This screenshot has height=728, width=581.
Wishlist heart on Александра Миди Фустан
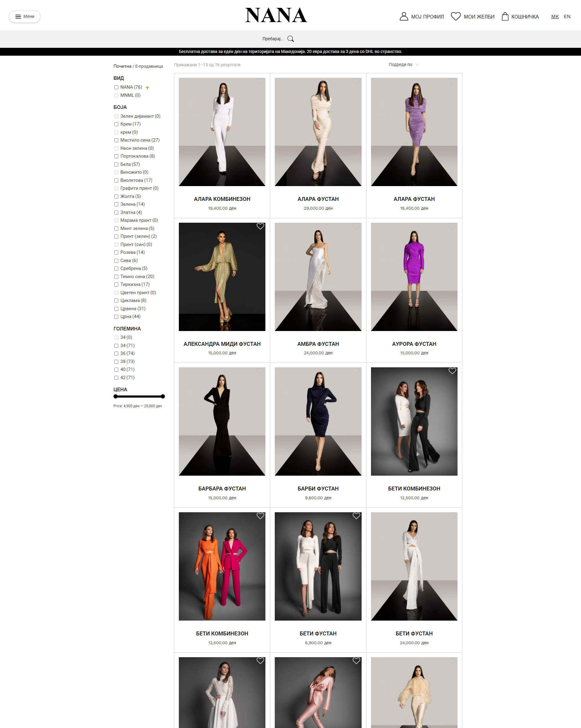point(260,226)
